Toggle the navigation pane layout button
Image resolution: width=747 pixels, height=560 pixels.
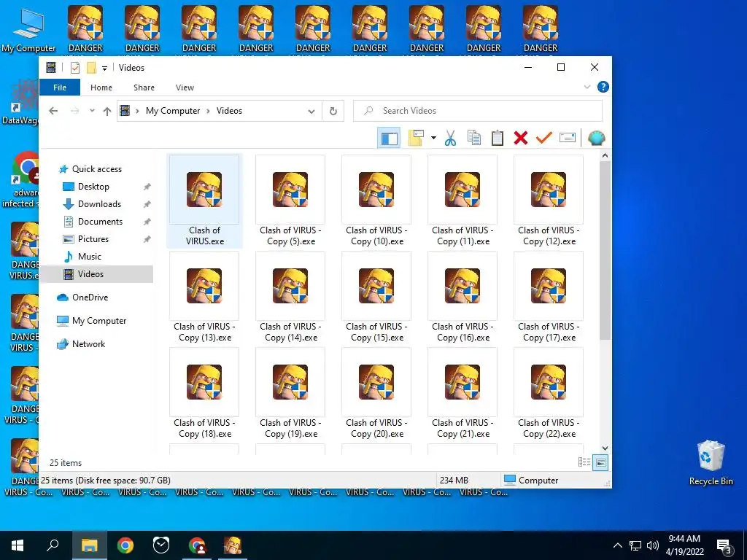[x=390, y=139]
